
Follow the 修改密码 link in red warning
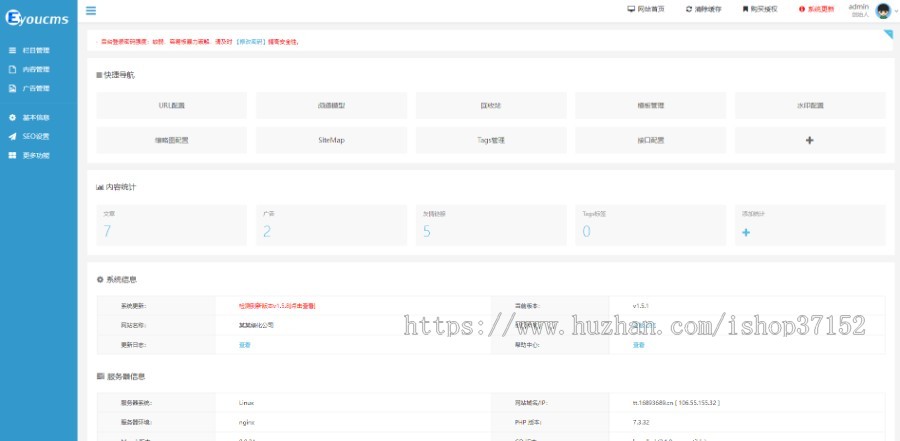[x=250, y=42]
